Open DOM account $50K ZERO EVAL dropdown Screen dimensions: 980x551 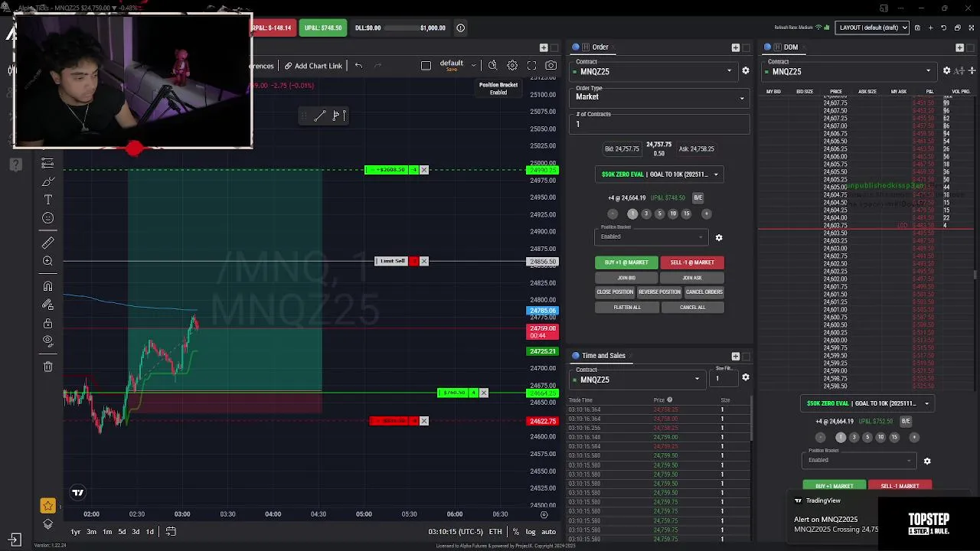(x=867, y=403)
